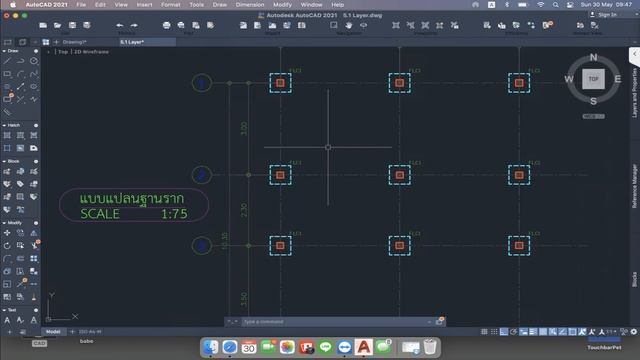Open the Reference Manager side panel
640x360 pixels.
[634, 186]
